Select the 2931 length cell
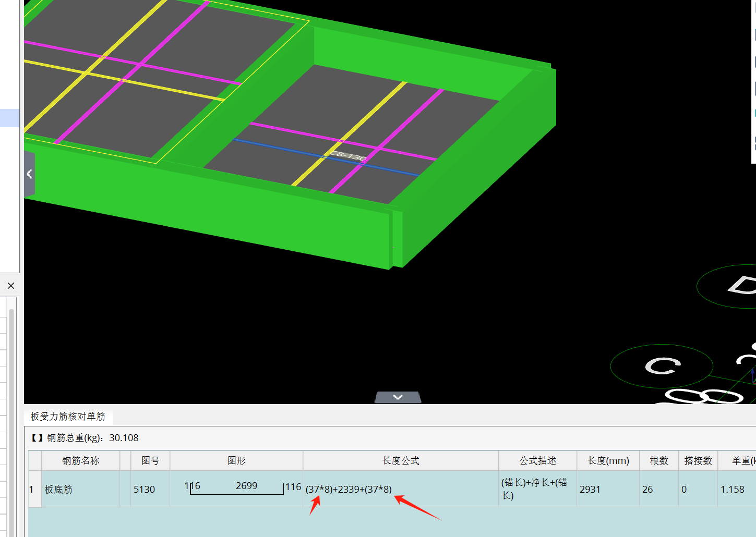The image size is (756, 537). click(x=608, y=489)
